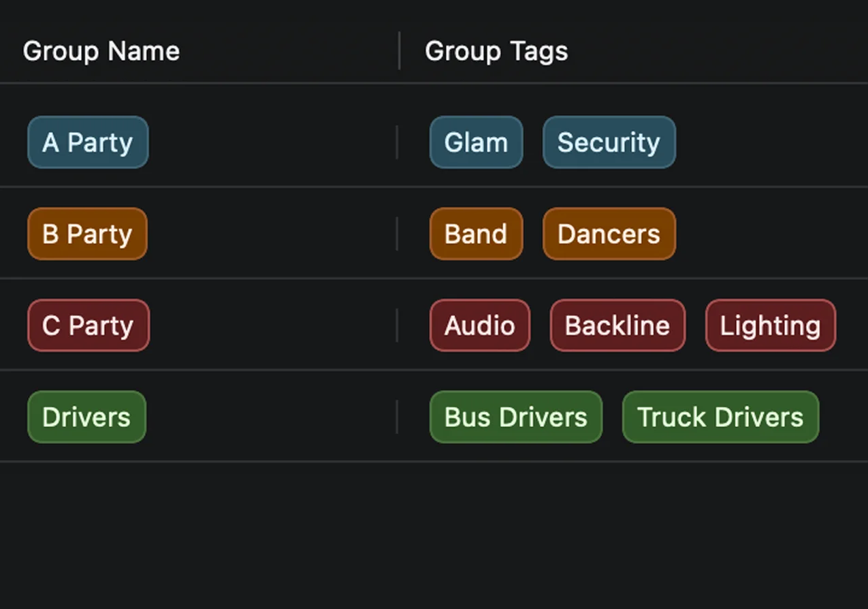Click the Backline tag
This screenshot has height=609, width=868.
coord(617,326)
